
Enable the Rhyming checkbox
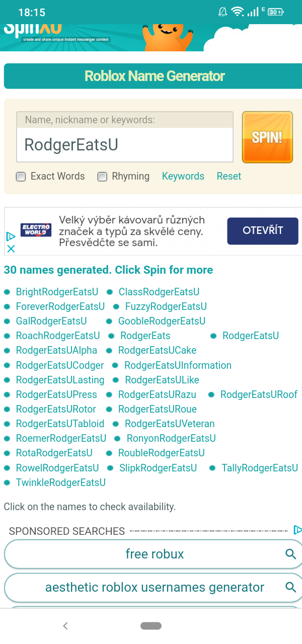[102, 177]
